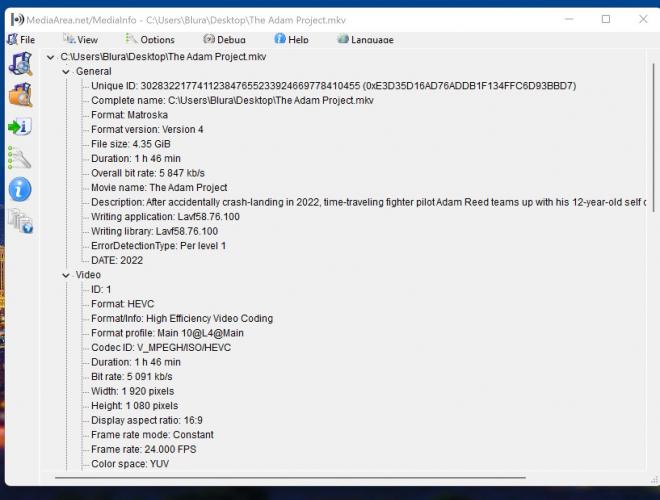Select the Format: Matroska row
This screenshot has height=500, width=660.
129,115
